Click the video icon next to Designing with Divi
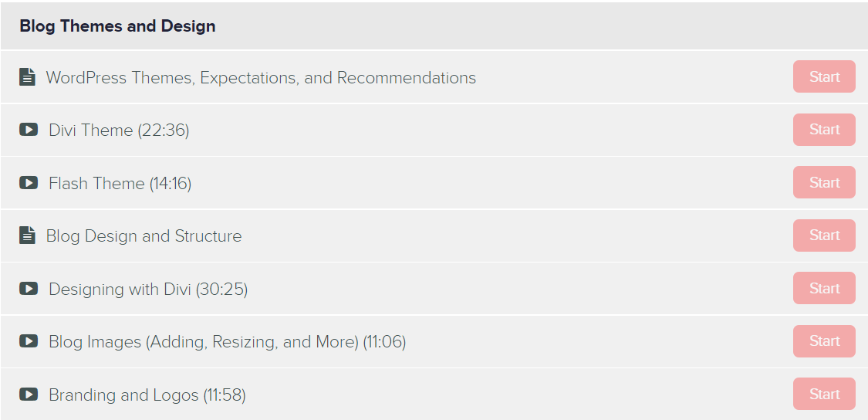 coord(29,288)
